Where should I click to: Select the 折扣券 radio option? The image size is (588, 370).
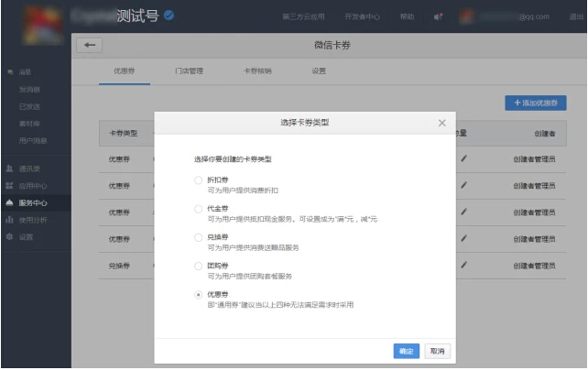coord(198,180)
